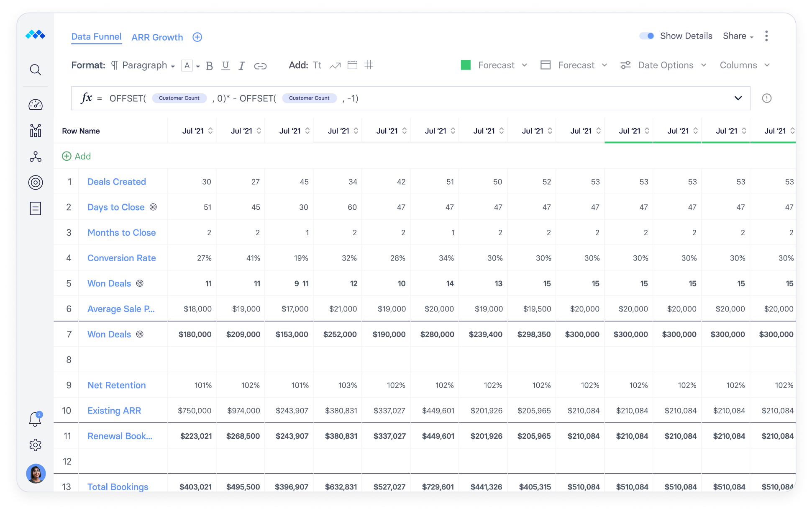Image resolution: width=812 pixels, height=512 pixels.
Task: Toggle italic formatting
Action: [241, 65]
